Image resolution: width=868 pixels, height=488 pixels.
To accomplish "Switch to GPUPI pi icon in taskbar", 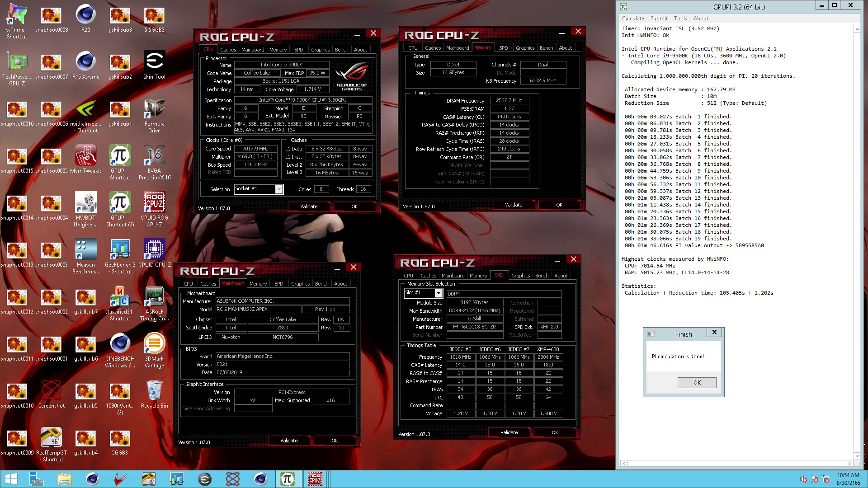I will (x=288, y=479).
